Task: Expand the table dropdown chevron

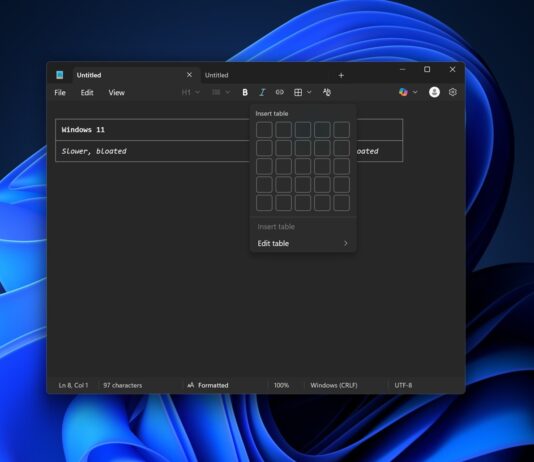Action: pyautogui.click(x=309, y=92)
